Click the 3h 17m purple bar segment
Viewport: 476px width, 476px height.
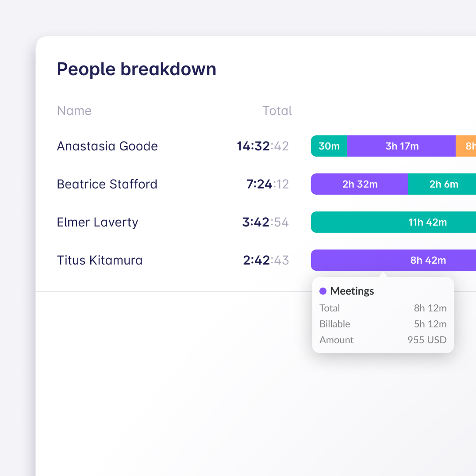(401, 146)
